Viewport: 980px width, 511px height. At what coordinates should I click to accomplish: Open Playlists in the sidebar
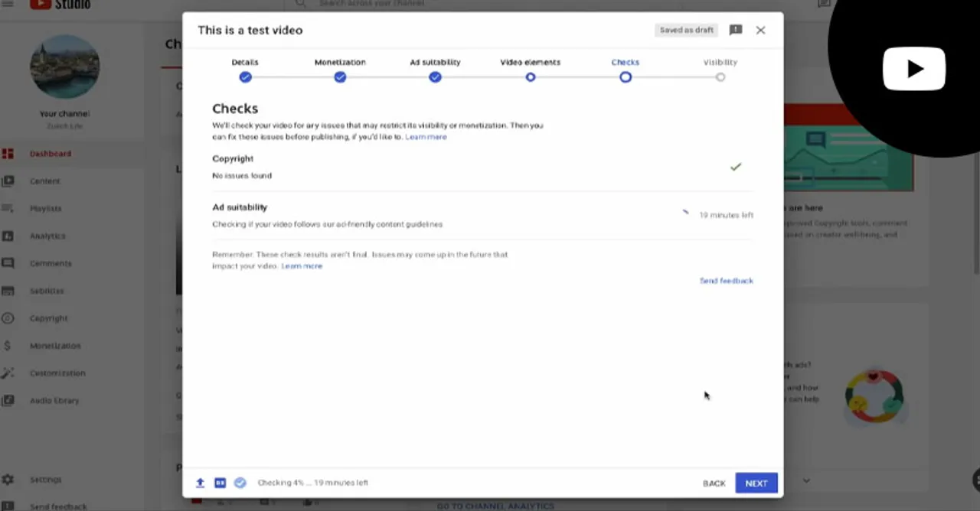pos(45,208)
